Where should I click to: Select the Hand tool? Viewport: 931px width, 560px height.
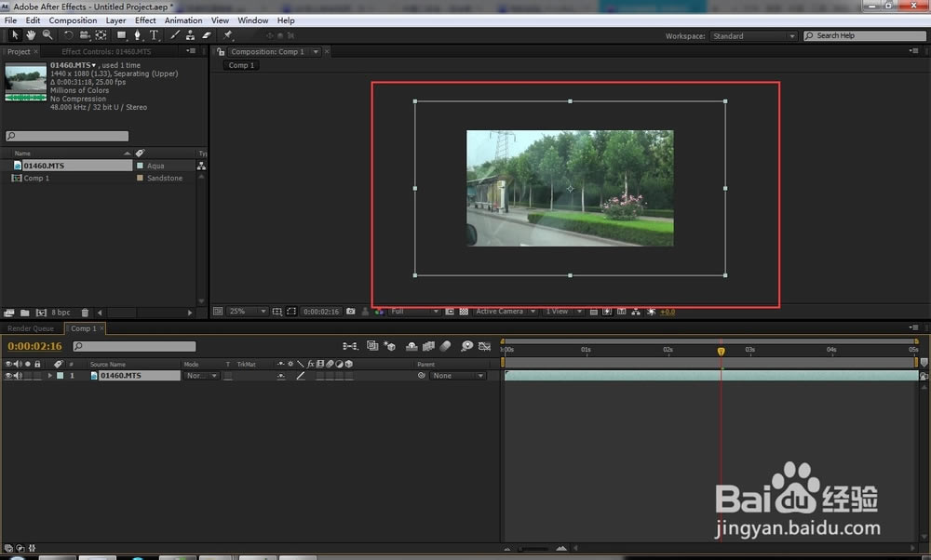(30, 34)
